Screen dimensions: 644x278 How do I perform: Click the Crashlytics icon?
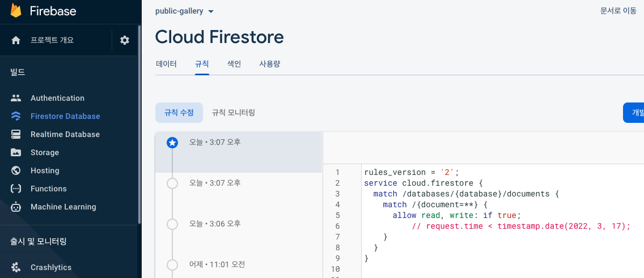(x=16, y=267)
